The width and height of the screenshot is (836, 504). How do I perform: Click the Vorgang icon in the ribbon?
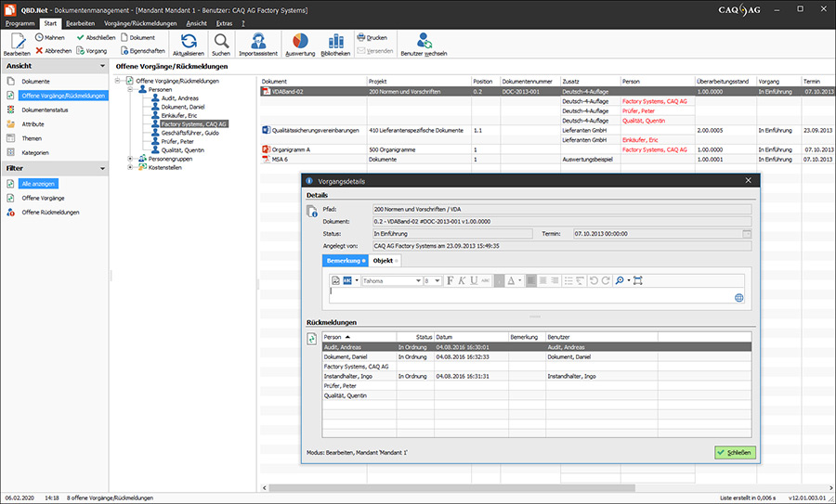click(81, 51)
